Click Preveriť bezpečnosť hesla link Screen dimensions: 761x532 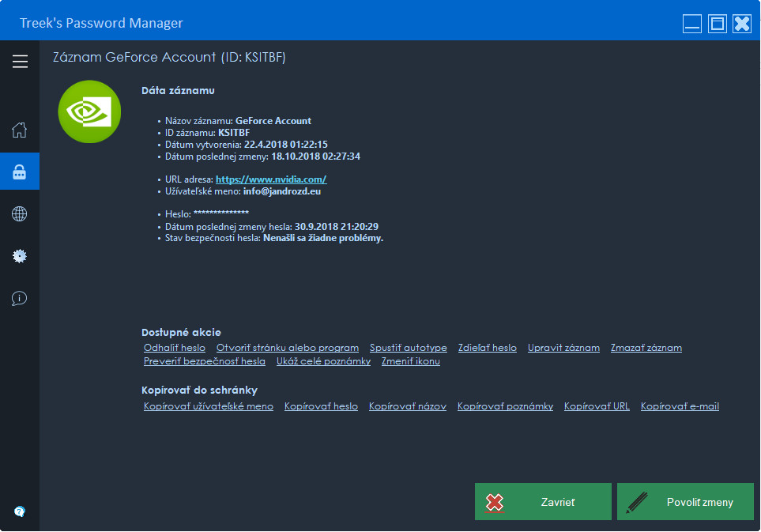coord(205,361)
